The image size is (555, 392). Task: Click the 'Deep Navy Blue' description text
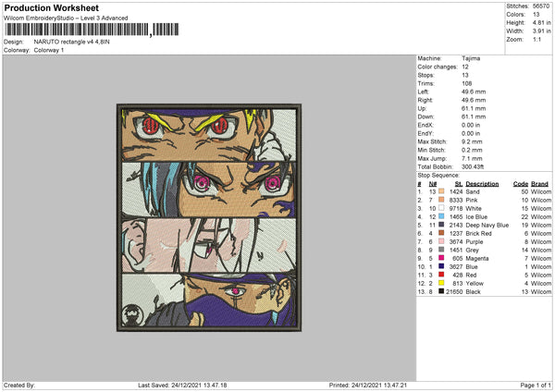point(487,225)
